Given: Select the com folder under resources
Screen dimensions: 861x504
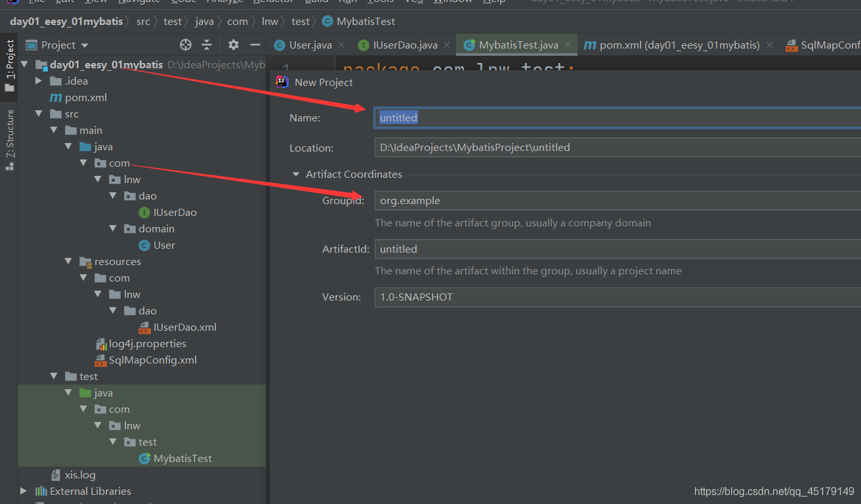Looking at the screenshot, I should coord(119,278).
